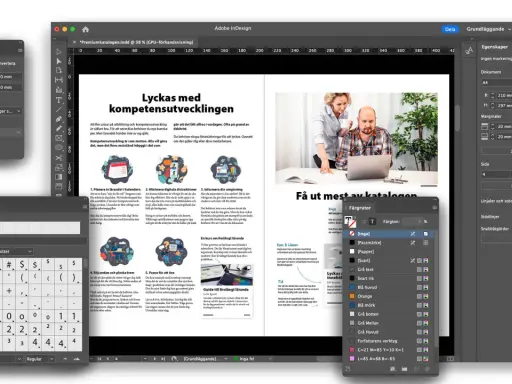Open the page number dropdown in status bar
Screen dimensions: 512x384
point(145,359)
